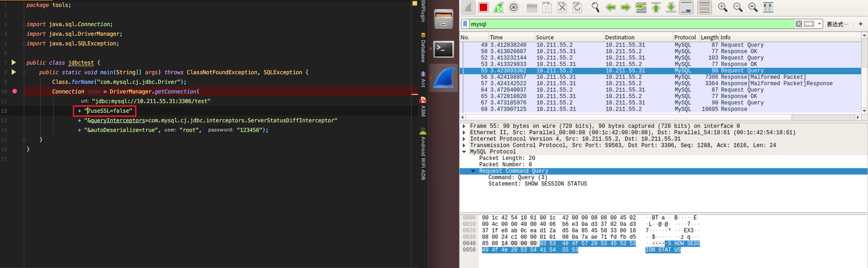The height and width of the screenshot is (268, 868).
Task: Open the Ant tool window tab
Action: point(423,79)
